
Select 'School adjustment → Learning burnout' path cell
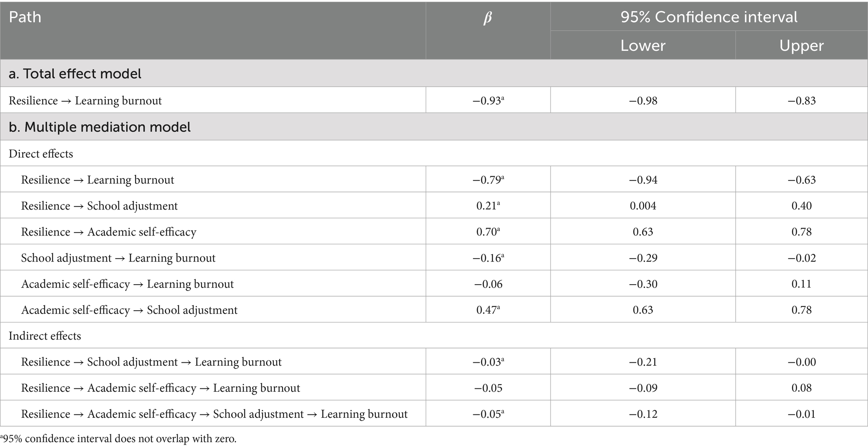pyautogui.click(x=118, y=258)
